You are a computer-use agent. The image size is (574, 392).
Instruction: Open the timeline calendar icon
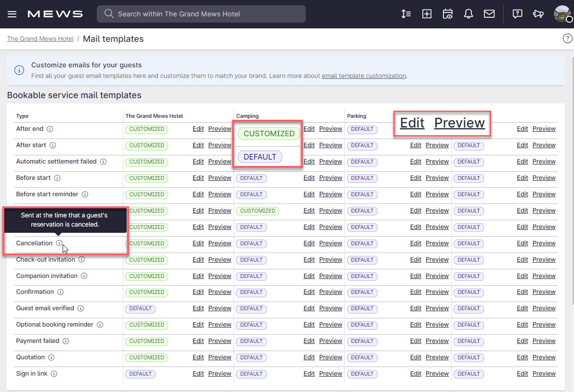448,14
